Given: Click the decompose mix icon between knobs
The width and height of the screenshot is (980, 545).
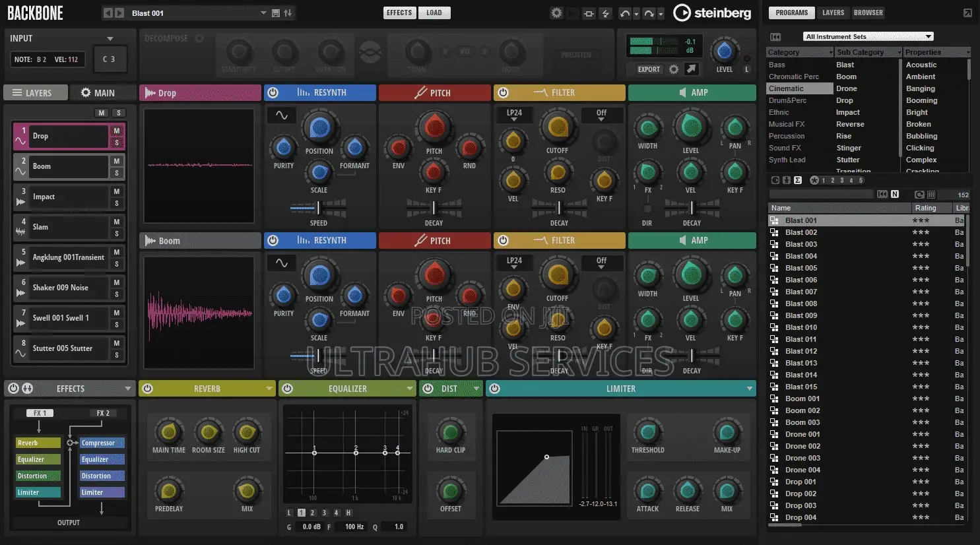Looking at the screenshot, I should (x=370, y=51).
